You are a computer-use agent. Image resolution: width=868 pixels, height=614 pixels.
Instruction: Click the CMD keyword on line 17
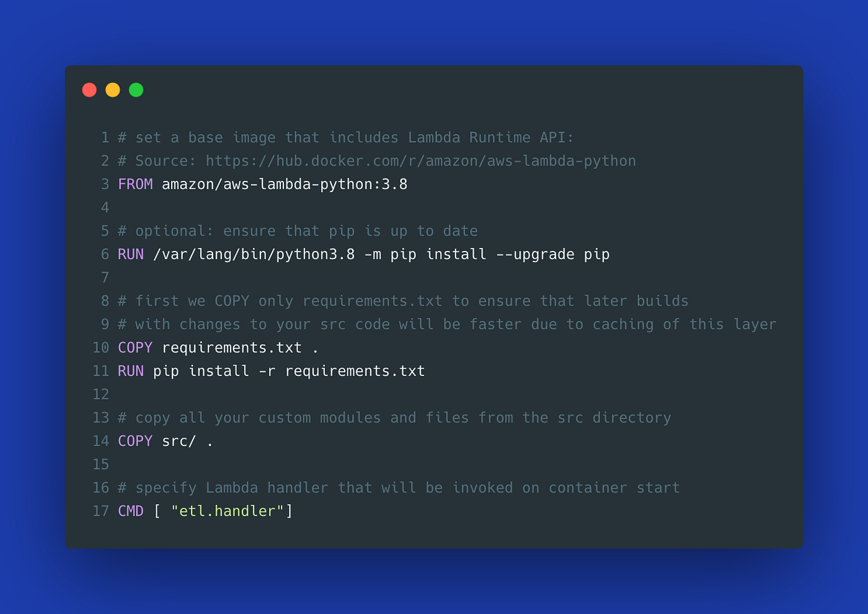point(131,511)
